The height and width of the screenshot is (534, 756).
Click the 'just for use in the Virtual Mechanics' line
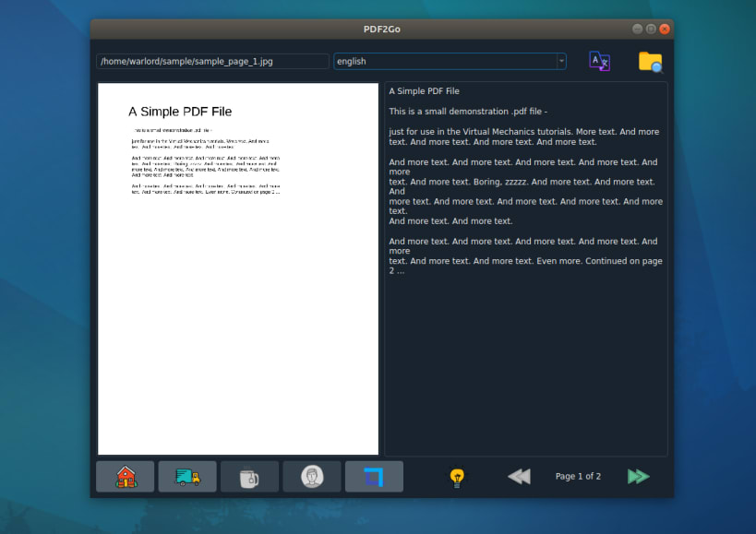tap(524, 132)
